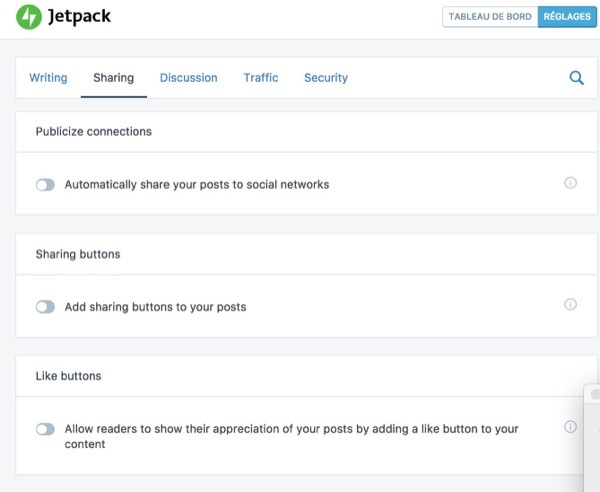Click info icon for Publicize auto-share setting
The width and height of the screenshot is (600, 492).
[x=570, y=183]
